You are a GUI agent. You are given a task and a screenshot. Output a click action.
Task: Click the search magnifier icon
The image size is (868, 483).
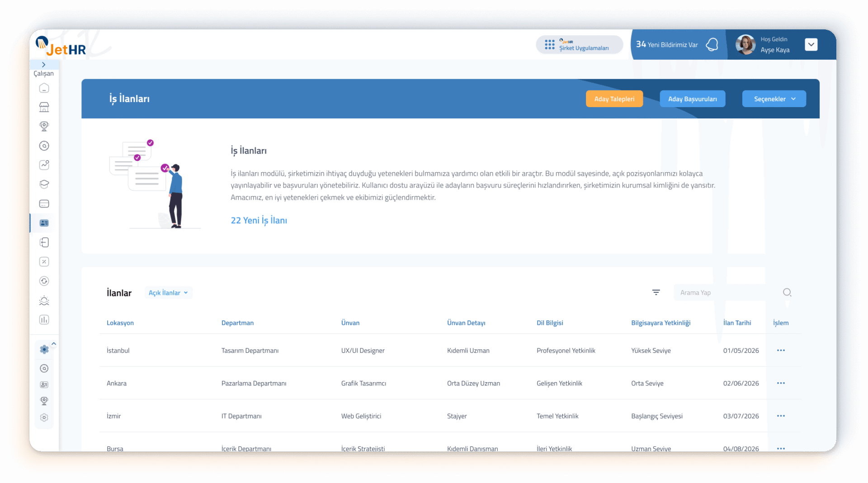pyautogui.click(x=787, y=292)
